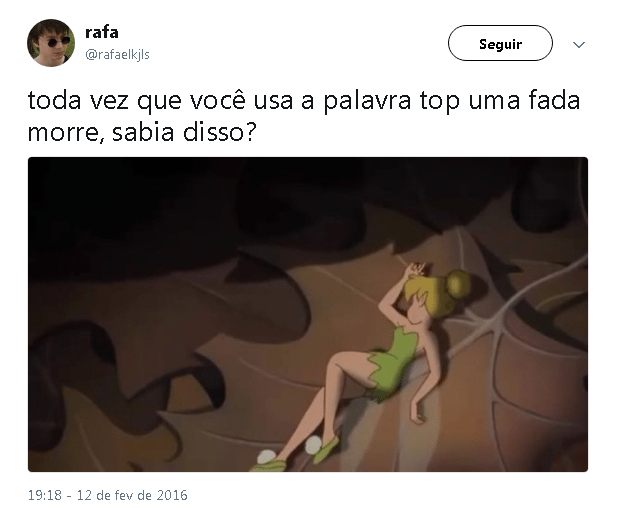Screen dimensions: 624x508
Task: Play the embedded fairy GIF
Action: [308, 314]
